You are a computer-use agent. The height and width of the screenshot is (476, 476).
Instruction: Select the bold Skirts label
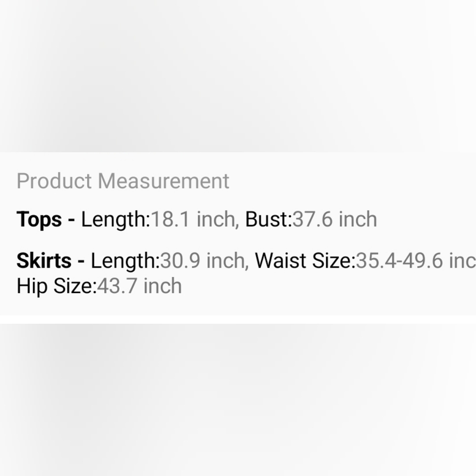pyautogui.click(x=44, y=261)
